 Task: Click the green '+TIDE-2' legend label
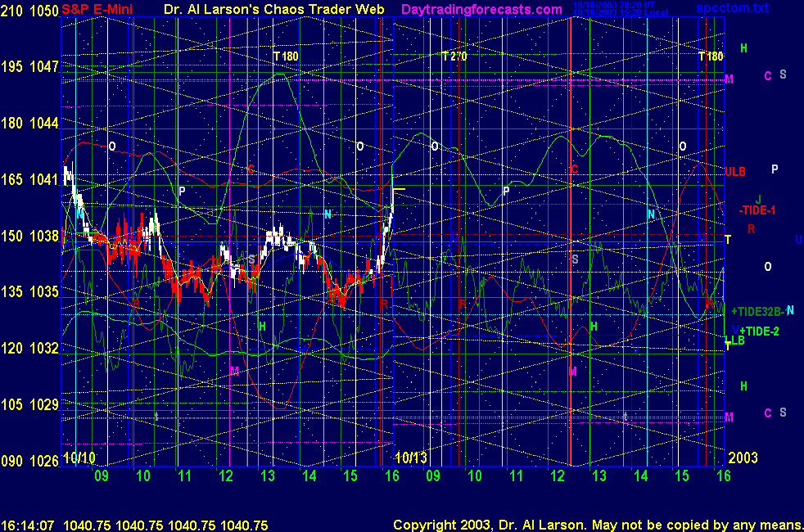click(x=759, y=331)
